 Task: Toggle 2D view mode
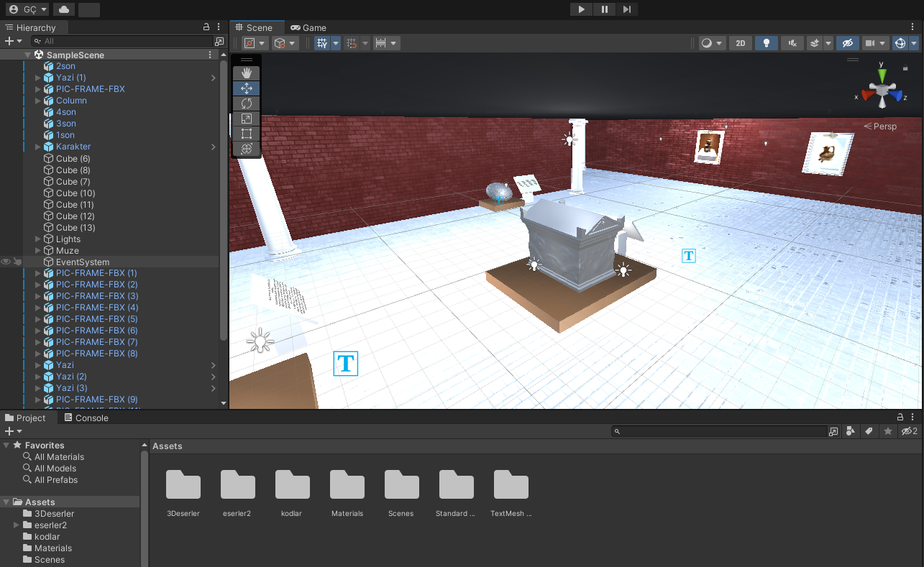coord(740,43)
